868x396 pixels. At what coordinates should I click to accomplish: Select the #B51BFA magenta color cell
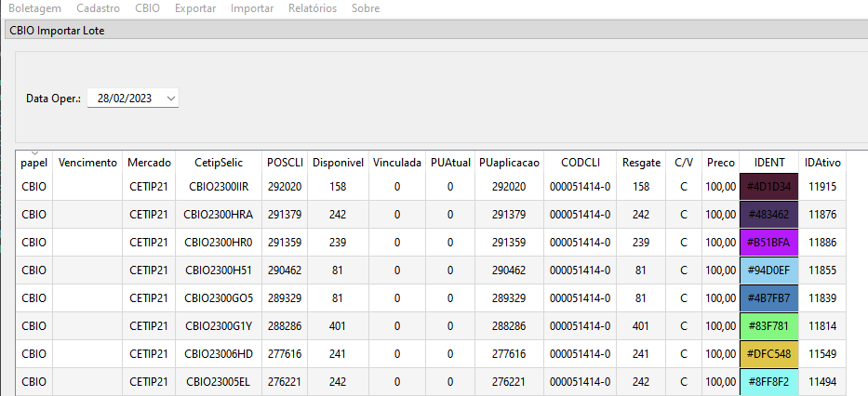tap(768, 243)
